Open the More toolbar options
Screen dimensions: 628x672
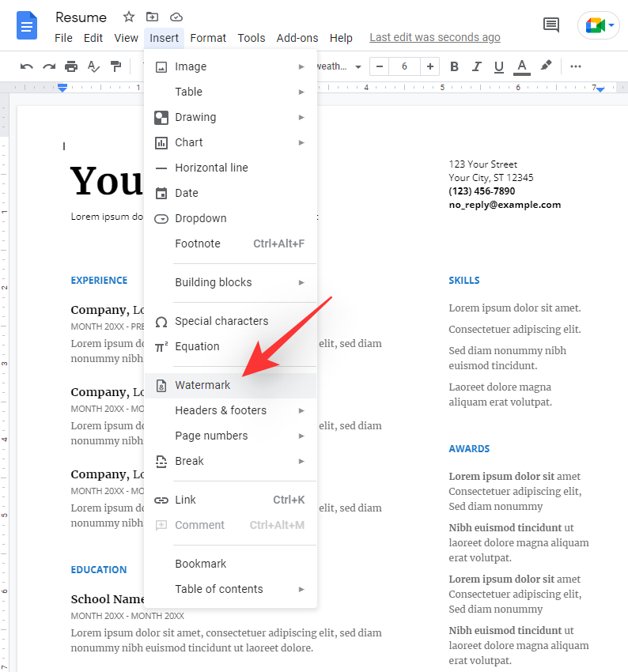pyautogui.click(x=576, y=66)
